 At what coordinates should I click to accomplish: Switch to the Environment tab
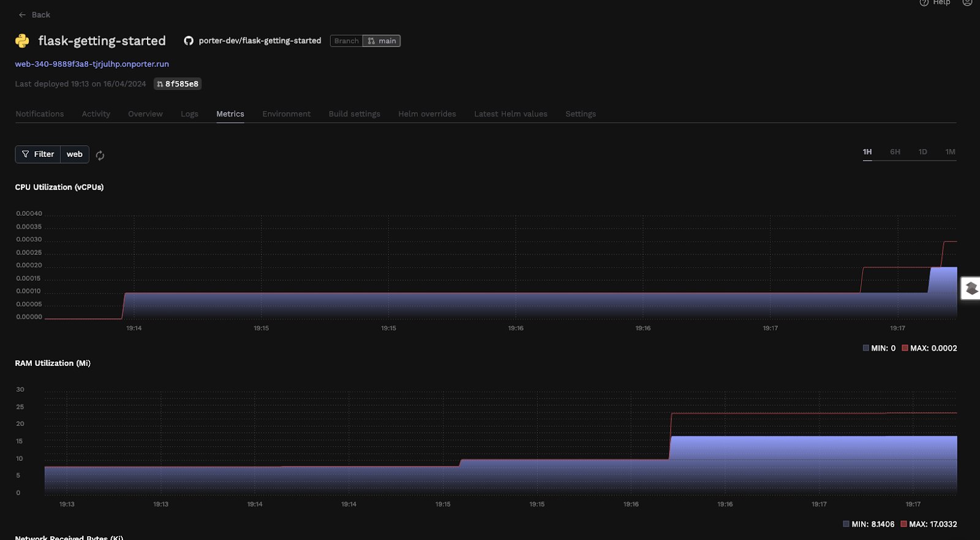pos(286,114)
